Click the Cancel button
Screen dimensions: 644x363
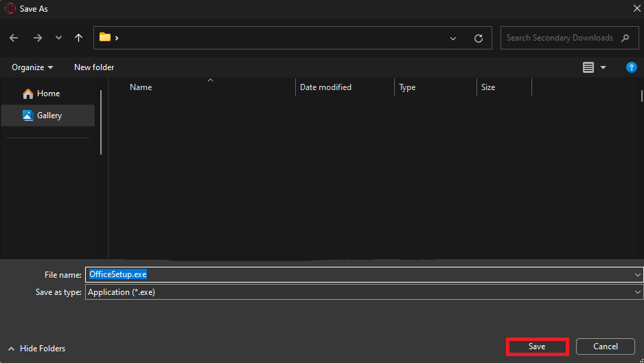pos(606,346)
